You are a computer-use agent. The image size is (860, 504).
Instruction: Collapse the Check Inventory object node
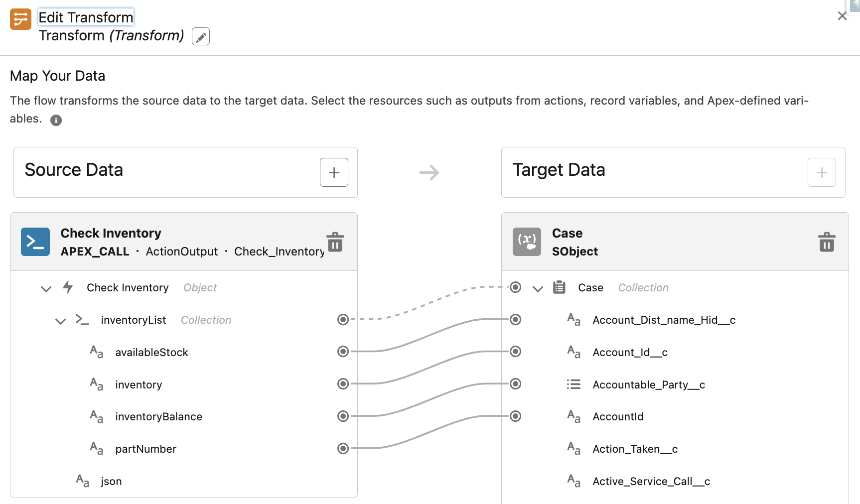[46, 288]
